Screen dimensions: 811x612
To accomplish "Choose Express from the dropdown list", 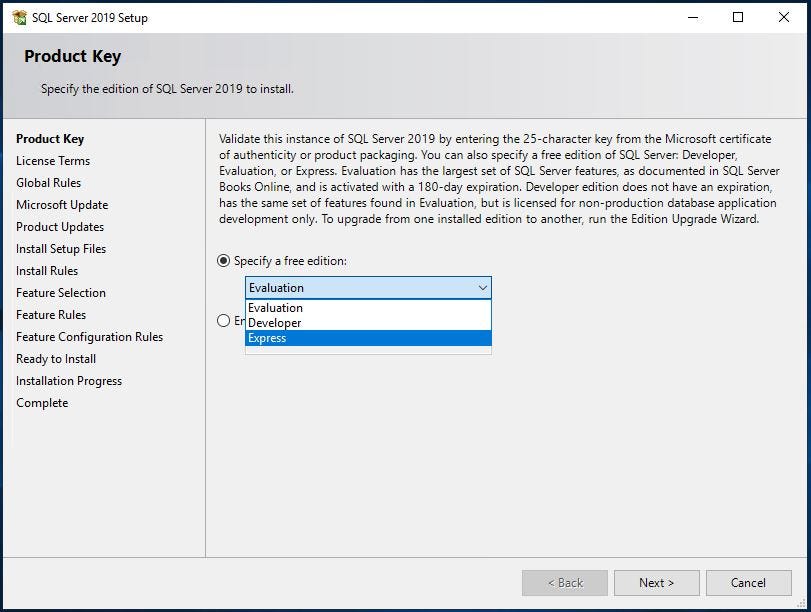I will pos(368,338).
